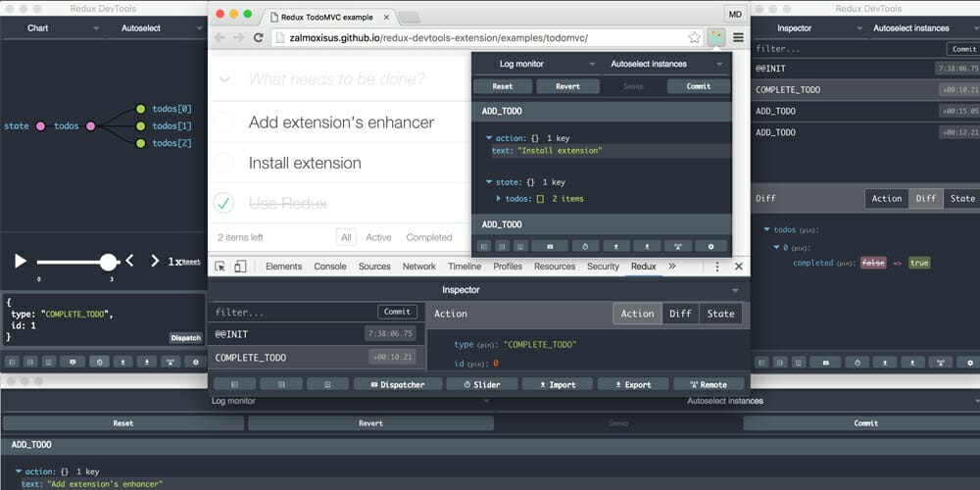
Task: Open the Autoselect dropdown in Chart window
Action: point(155,28)
